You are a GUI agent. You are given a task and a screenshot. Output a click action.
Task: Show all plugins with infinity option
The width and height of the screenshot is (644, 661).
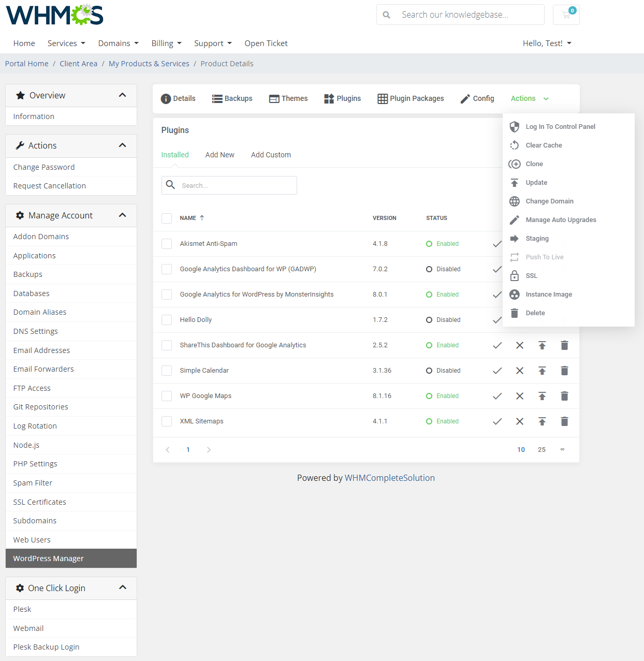point(562,450)
